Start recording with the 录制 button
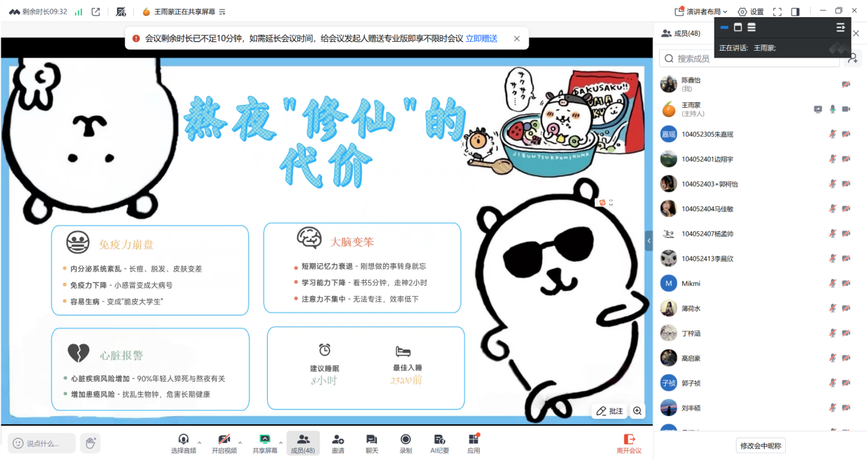Image resolution: width=868 pixels, height=460 pixels. pos(406,443)
